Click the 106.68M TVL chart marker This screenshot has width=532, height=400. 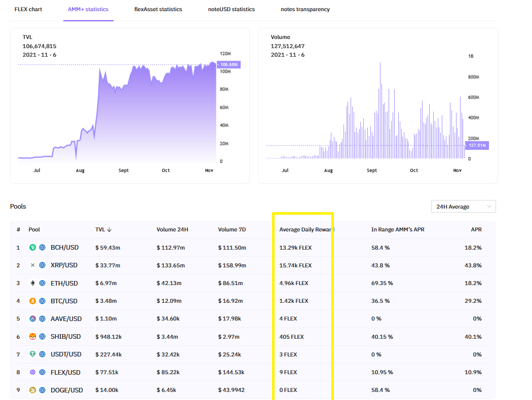(229, 64)
